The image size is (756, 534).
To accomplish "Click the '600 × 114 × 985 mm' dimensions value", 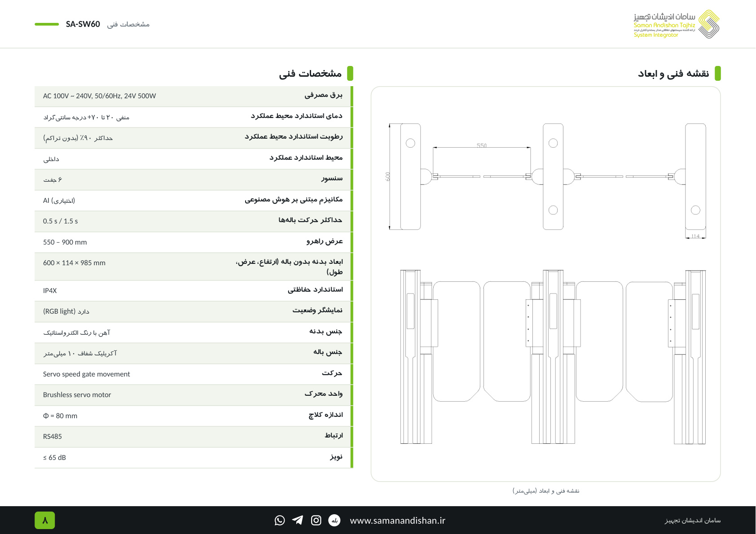I will point(75,263).
